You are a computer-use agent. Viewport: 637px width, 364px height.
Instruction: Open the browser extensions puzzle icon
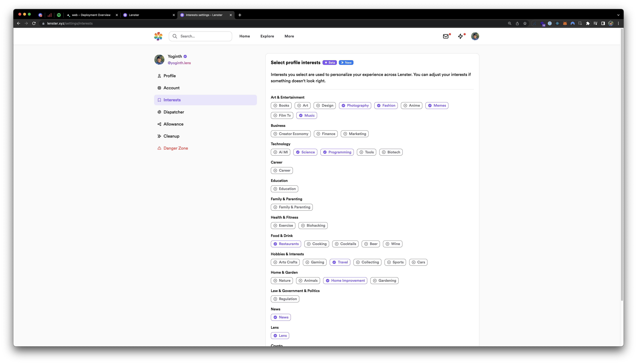tap(588, 23)
